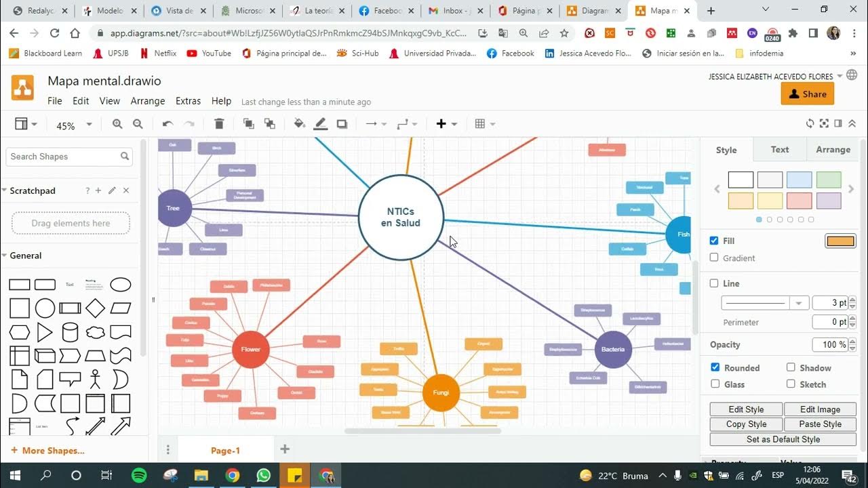Select the diamond shape in General
This screenshot has height=488, width=868.
pyautogui.click(x=95, y=308)
